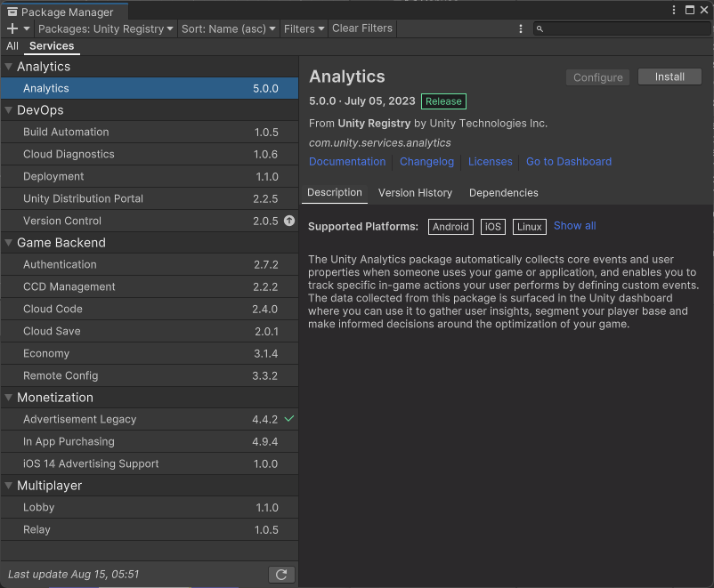Open the Sort: Name (asc) dropdown
Image resolution: width=714 pixels, height=588 pixels.
tap(228, 28)
